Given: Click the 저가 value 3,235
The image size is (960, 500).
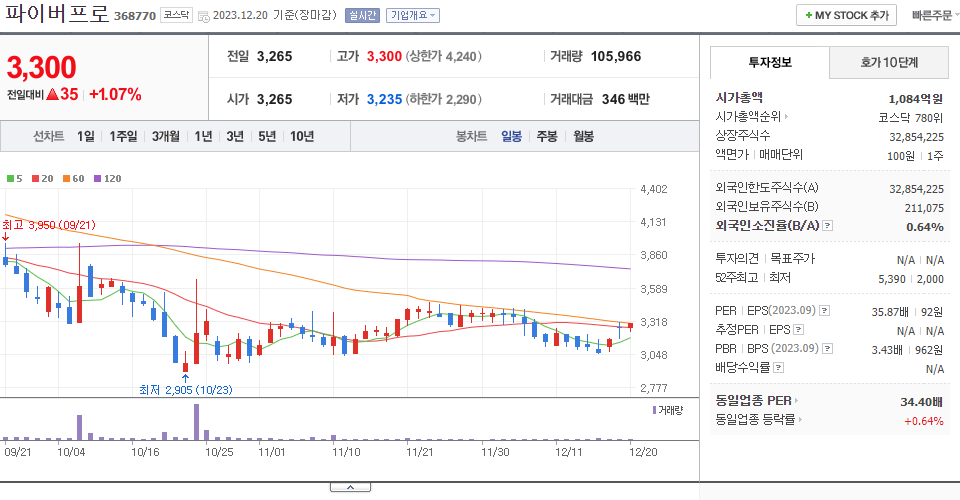Looking at the screenshot, I should pyautogui.click(x=384, y=99).
